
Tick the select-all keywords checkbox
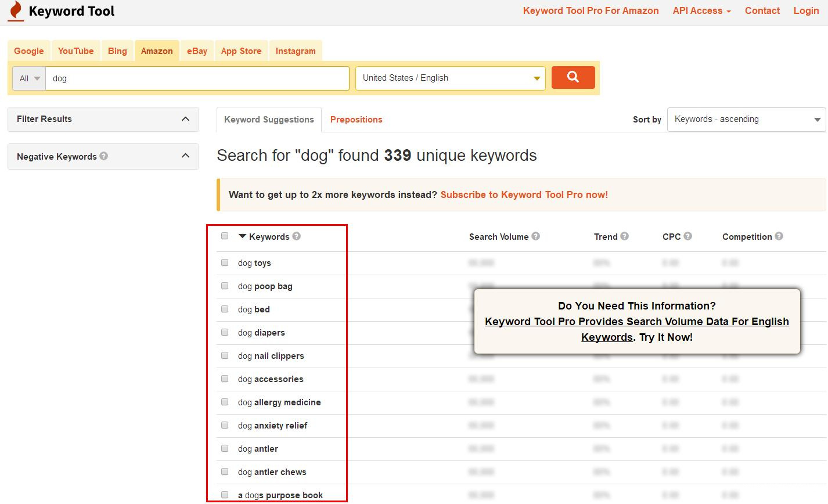pyautogui.click(x=225, y=236)
